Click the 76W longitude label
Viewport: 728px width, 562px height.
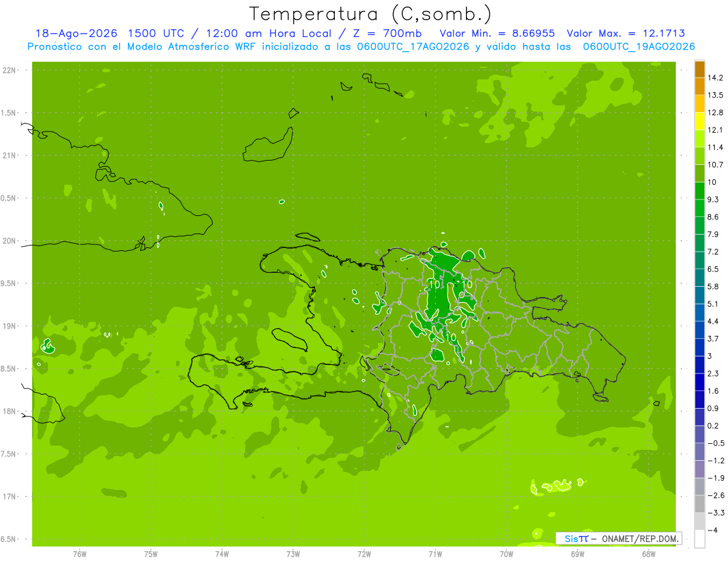pos(79,554)
